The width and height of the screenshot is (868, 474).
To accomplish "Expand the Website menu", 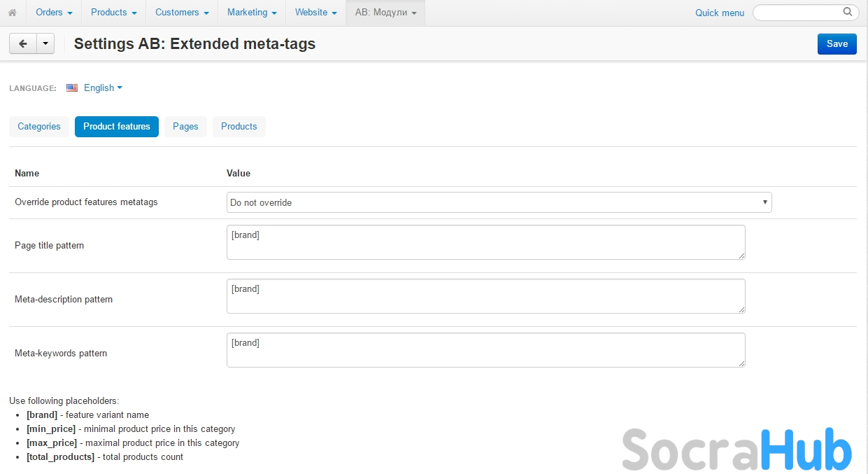I will click(315, 13).
